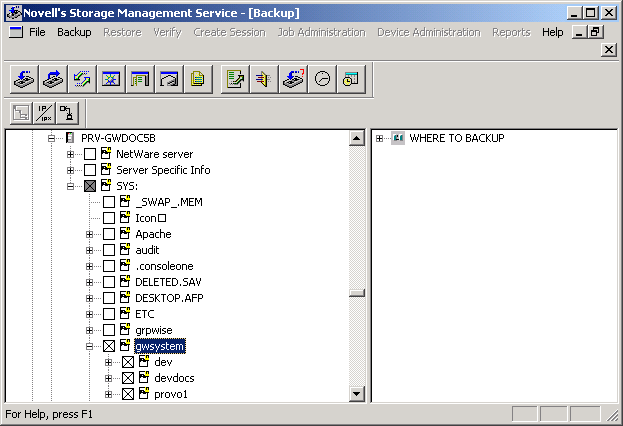The height and width of the screenshot is (426, 623).
Task: Click the yellow documents reports icon
Action: (198, 79)
